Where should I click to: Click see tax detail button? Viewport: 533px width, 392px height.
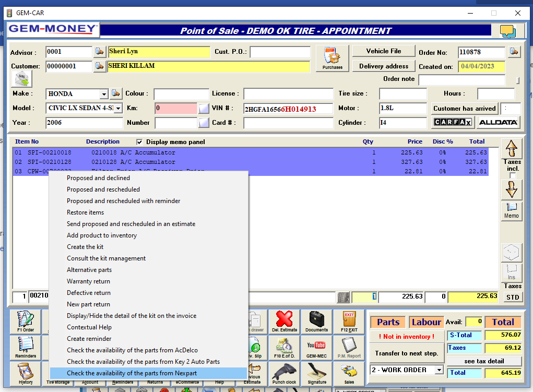(484, 361)
